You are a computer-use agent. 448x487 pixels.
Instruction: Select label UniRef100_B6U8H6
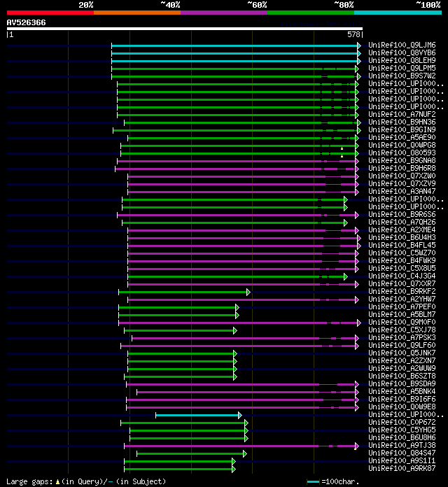[x=402, y=437]
